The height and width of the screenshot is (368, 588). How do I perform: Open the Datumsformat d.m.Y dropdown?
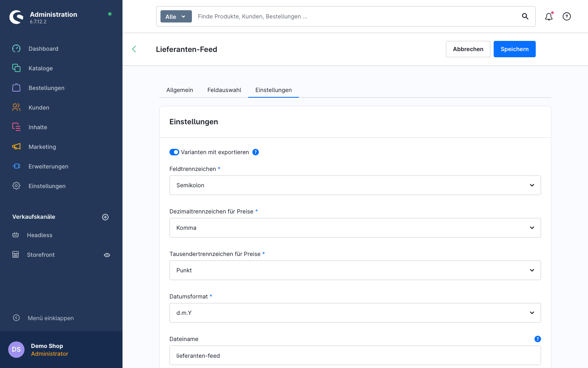[355, 313]
